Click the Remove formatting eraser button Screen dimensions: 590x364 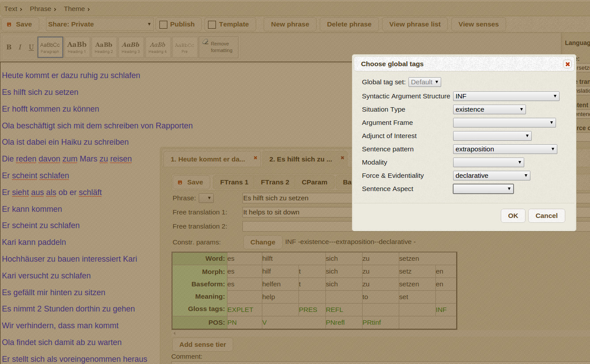(x=219, y=47)
